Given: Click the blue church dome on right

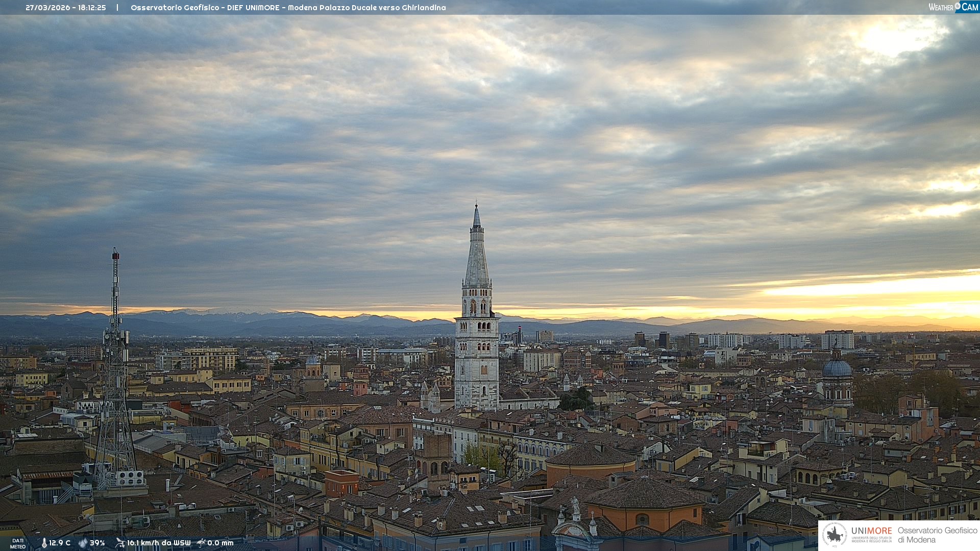Looking at the screenshot, I should click(837, 368).
